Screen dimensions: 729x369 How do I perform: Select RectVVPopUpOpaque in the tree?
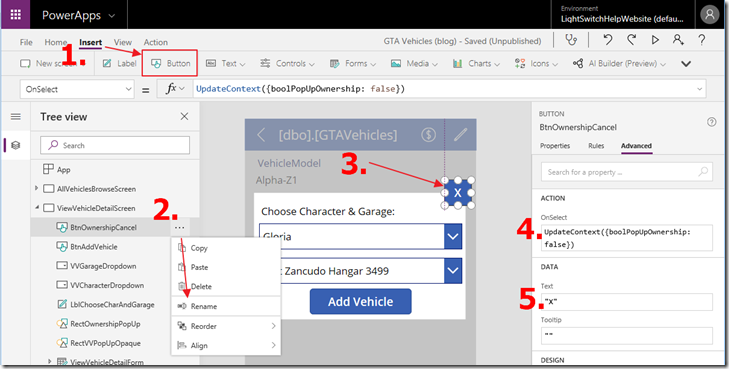pyautogui.click(x=105, y=343)
